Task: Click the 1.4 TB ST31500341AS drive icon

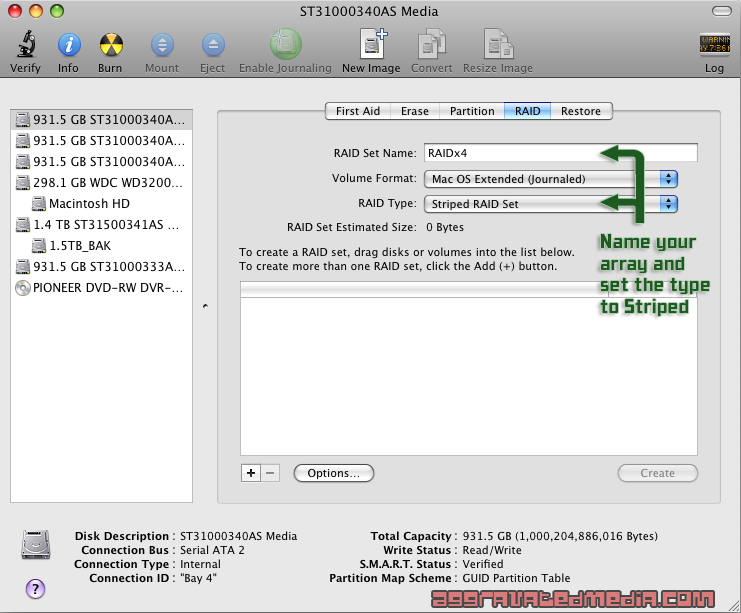Action: click(23, 224)
